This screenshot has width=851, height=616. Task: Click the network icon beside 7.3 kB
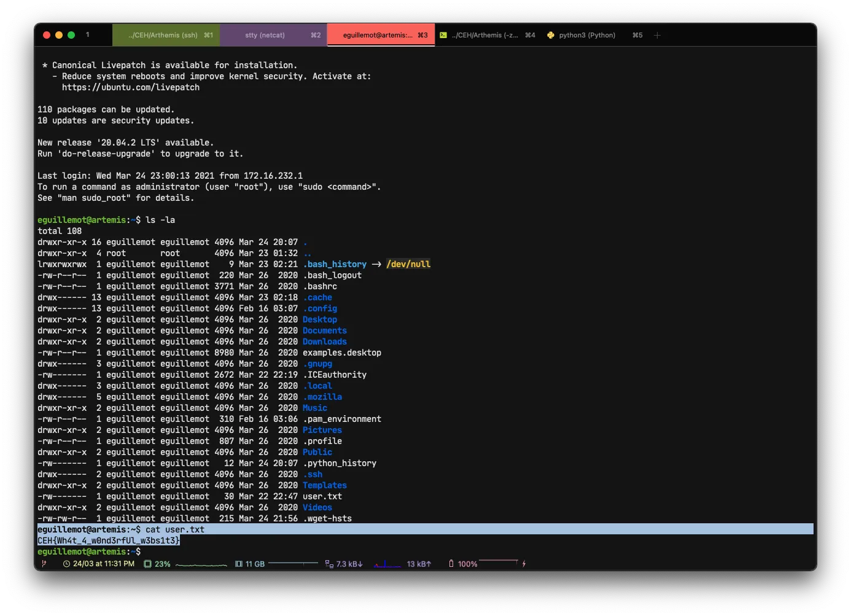coord(329,564)
